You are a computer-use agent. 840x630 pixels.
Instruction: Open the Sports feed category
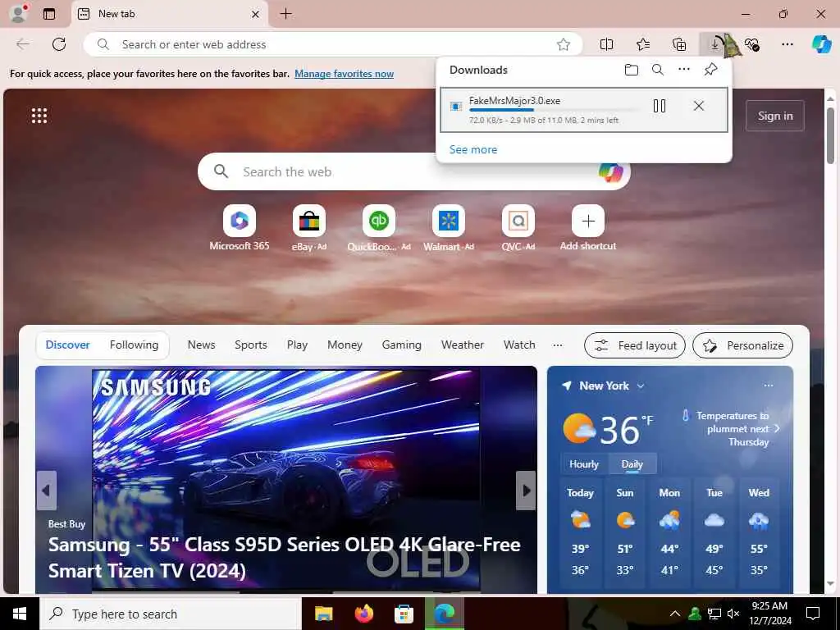point(251,345)
